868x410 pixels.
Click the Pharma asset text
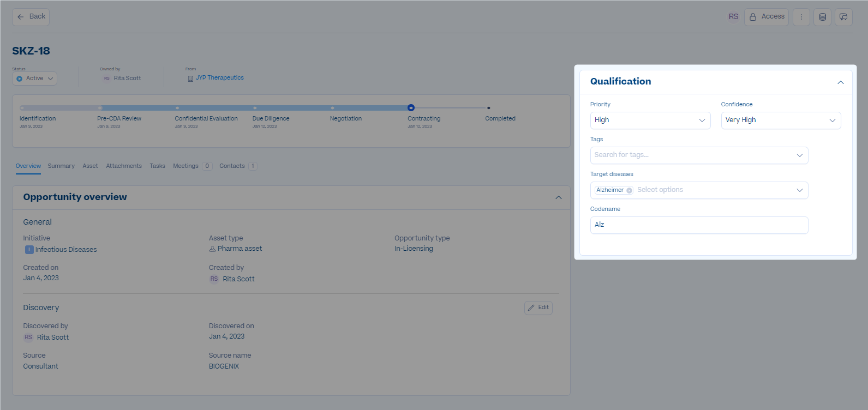pos(240,249)
